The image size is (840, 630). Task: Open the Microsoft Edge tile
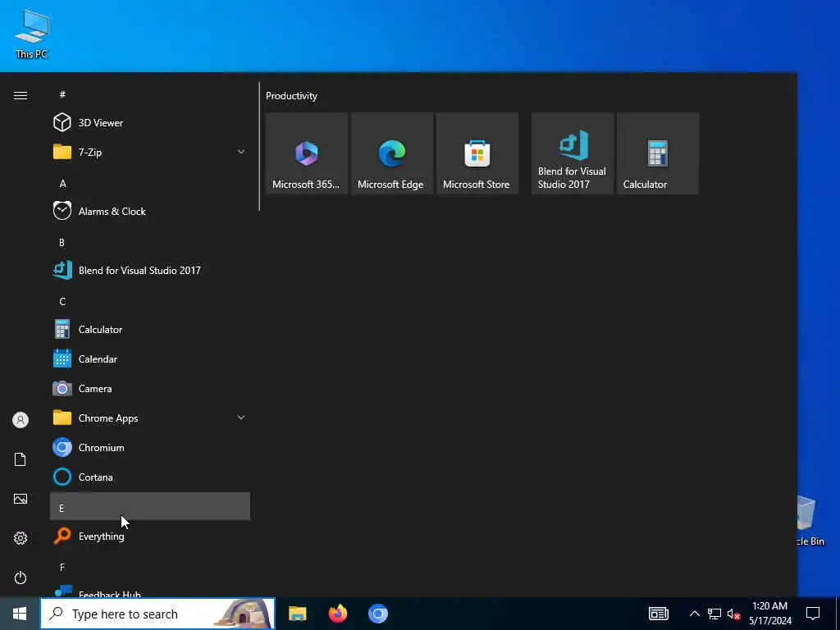tap(392, 153)
